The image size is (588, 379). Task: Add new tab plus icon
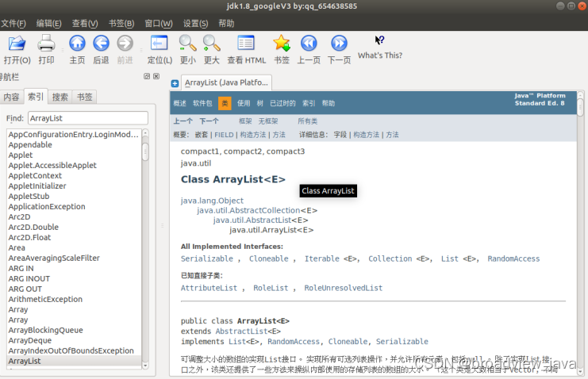click(175, 83)
